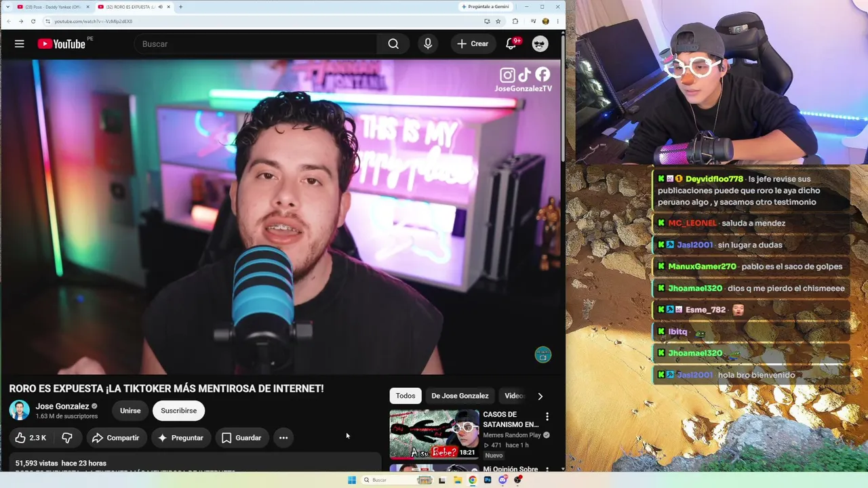Screen dimensions: 868x488
Task: Subscribe using the Suscribirse button
Action: [179, 411]
